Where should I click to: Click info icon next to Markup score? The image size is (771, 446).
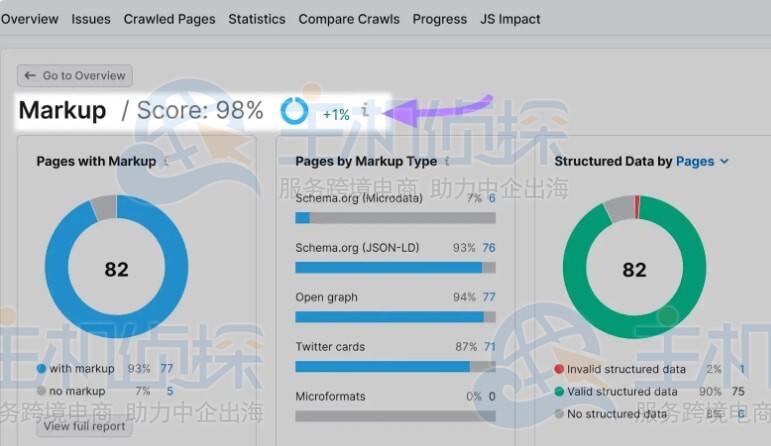pos(365,111)
